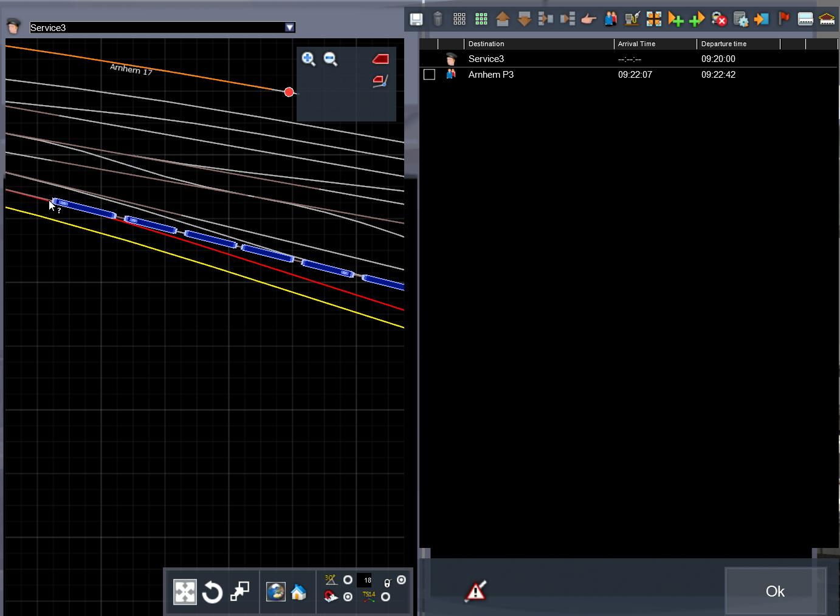Screen dimensions: 840x616
Task: Click the first coupling arrow icon
Action: point(546,19)
